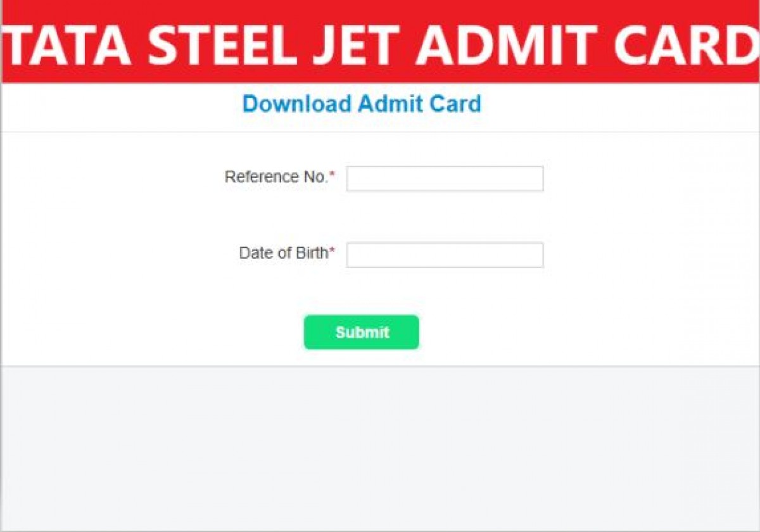The height and width of the screenshot is (532, 760).
Task: Click the red asterisk beside Reference No.
Action: [332, 175]
